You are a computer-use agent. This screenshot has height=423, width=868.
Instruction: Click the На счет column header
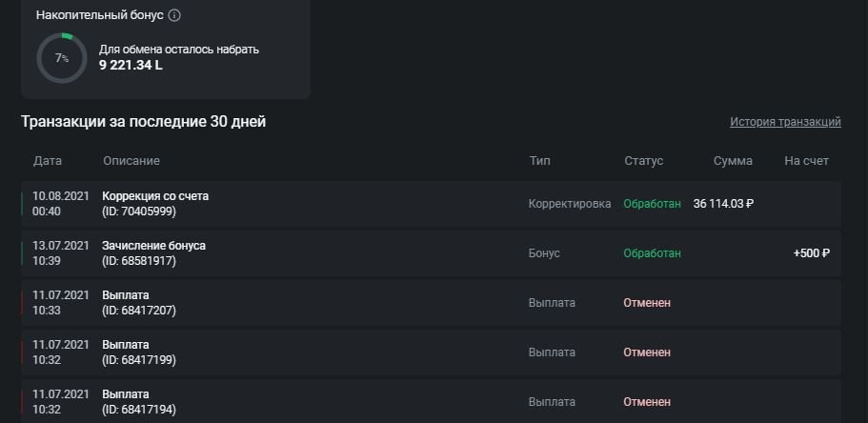(x=807, y=161)
